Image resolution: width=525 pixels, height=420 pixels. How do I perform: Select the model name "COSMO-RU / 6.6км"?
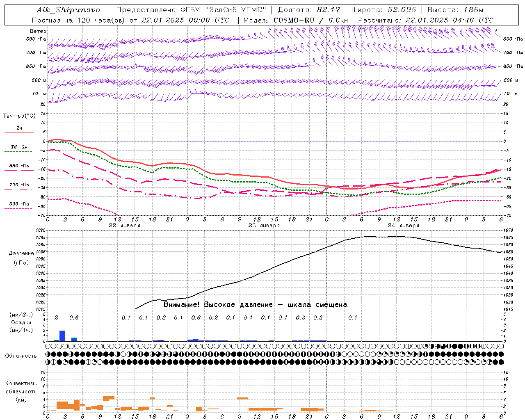tap(311, 20)
